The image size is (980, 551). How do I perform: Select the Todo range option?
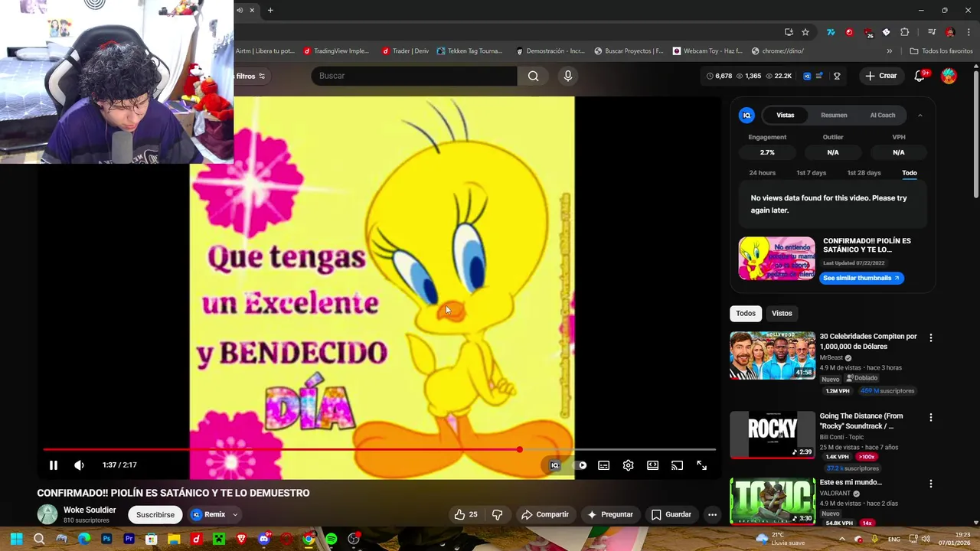click(x=909, y=173)
